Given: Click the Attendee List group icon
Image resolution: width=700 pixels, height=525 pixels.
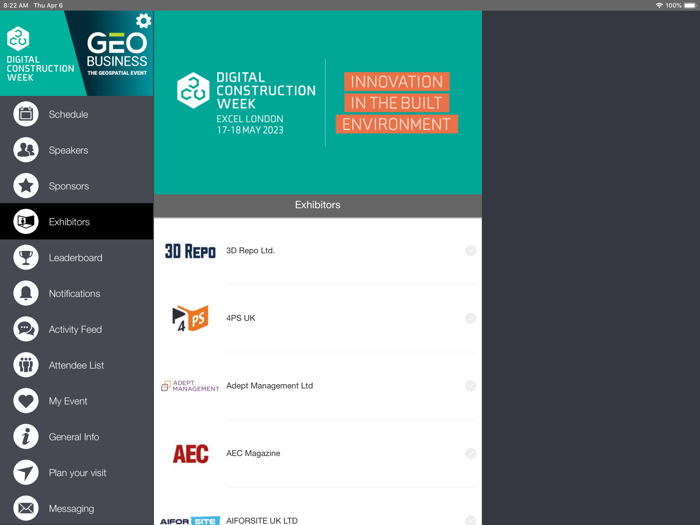Looking at the screenshot, I should tap(26, 365).
